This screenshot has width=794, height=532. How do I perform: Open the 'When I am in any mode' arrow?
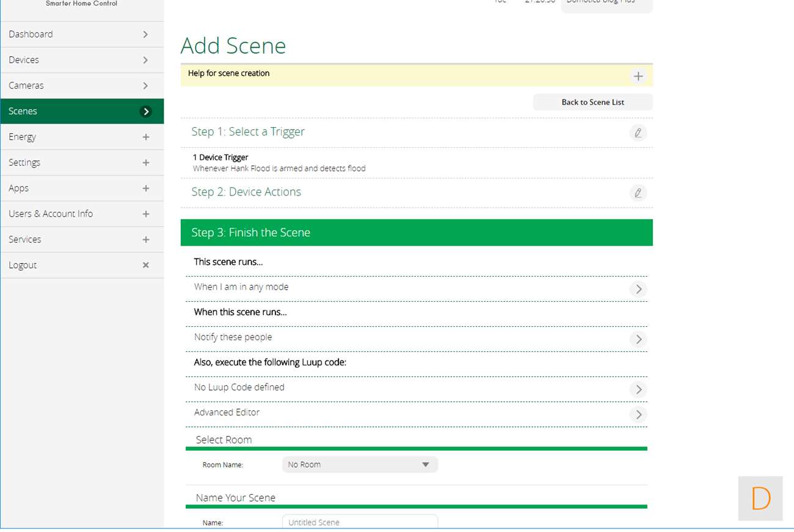638,289
